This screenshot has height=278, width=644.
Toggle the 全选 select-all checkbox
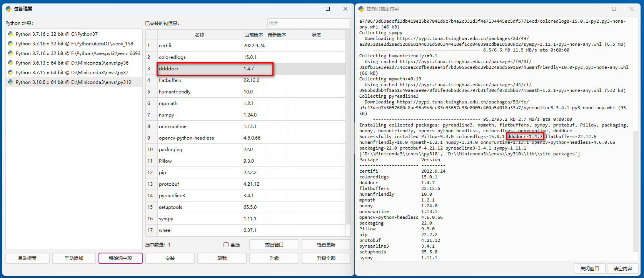click(226, 245)
